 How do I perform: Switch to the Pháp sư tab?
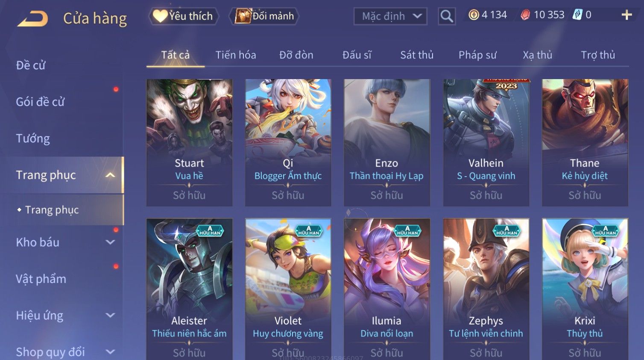[x=477, y=55]
